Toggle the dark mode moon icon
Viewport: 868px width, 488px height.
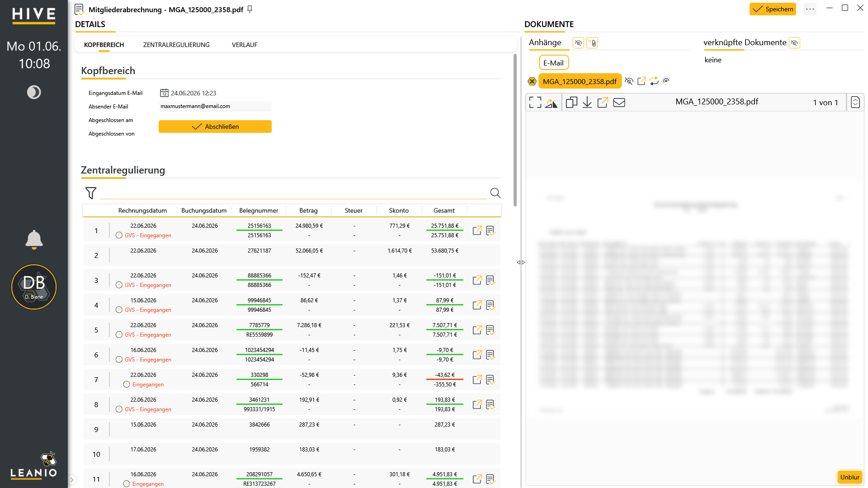34,92
